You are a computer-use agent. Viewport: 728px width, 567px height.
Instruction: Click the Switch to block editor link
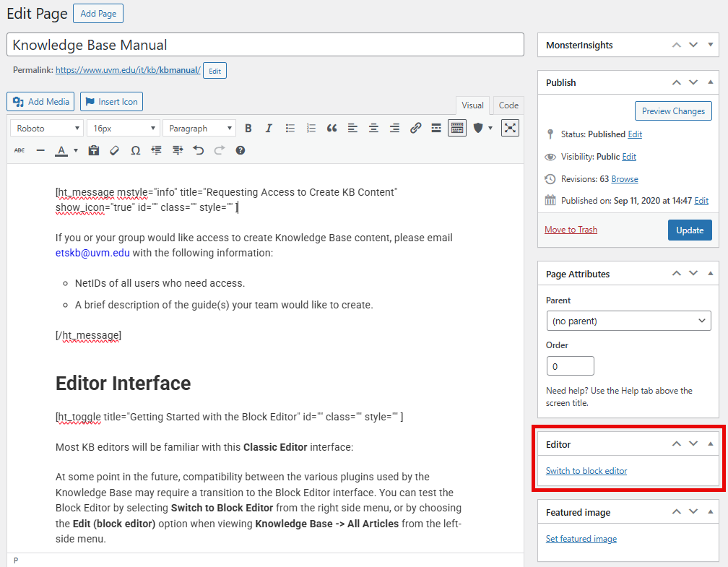point(586,471)
